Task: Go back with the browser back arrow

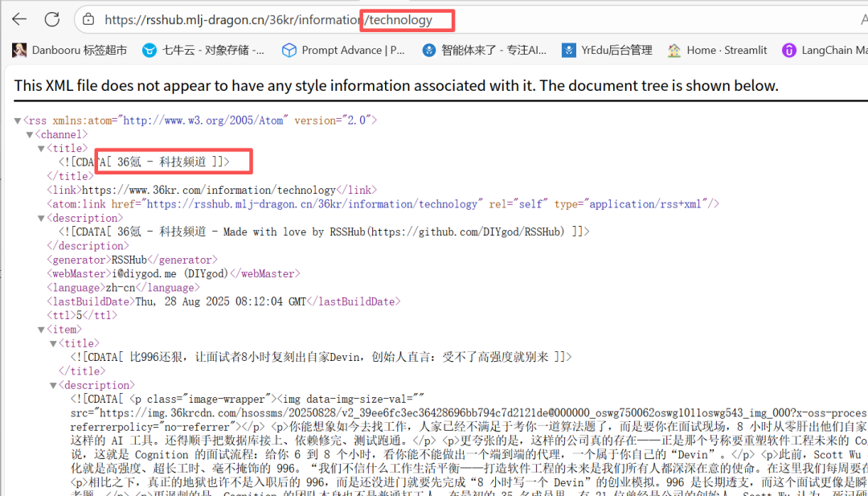Action: pos(19,19)
